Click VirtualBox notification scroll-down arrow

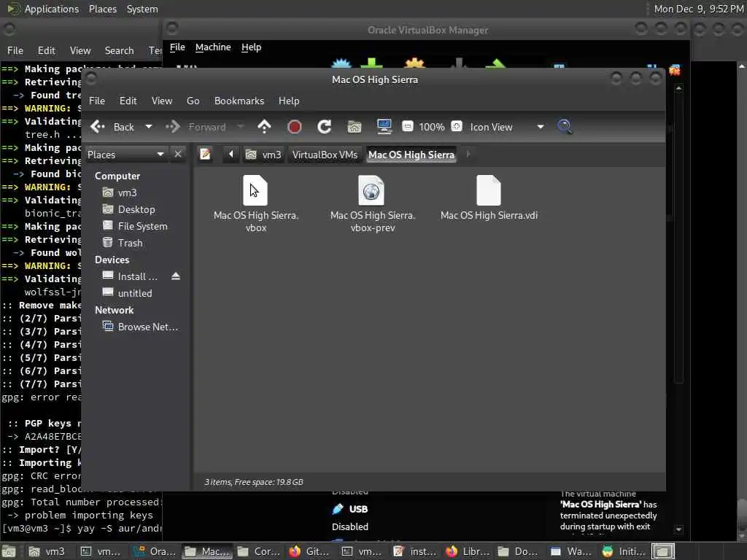coord(679,529)
